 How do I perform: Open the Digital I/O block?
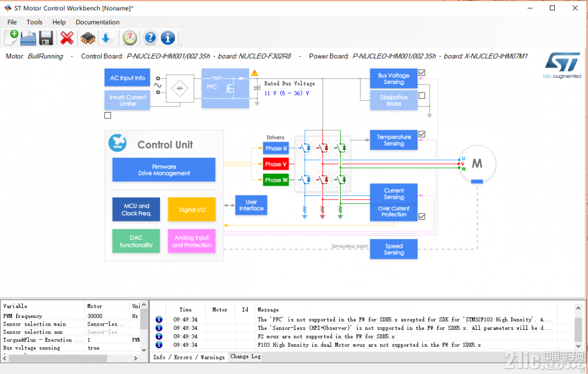click(192, 209)
